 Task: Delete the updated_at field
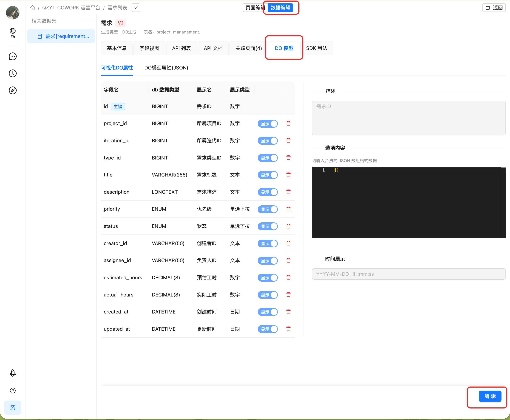tap(288, 329)
